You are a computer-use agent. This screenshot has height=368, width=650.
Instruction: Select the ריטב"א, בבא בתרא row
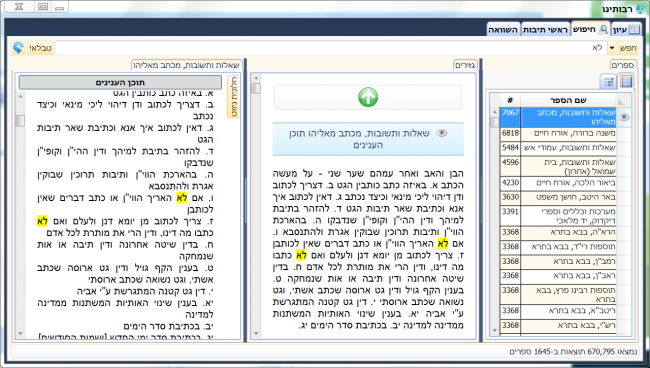coord(565,310)
